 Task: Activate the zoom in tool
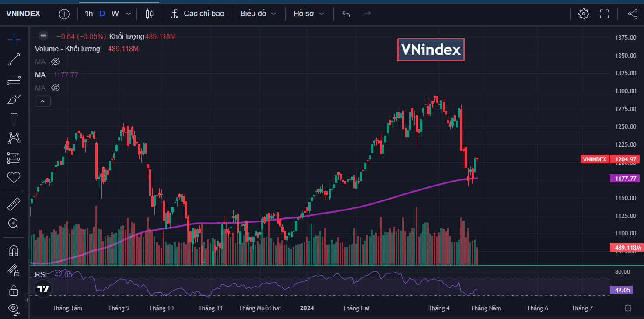(x=14, y=224)
